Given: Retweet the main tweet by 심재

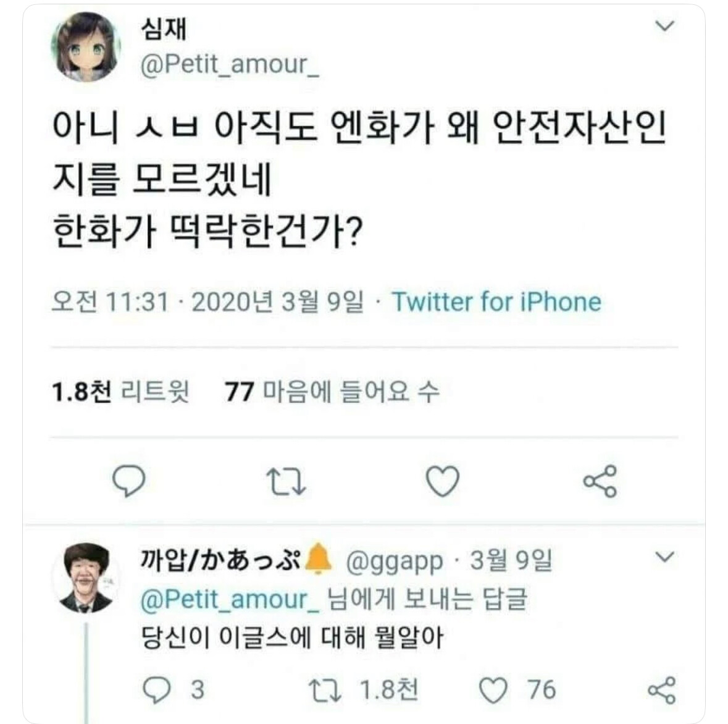Looking at the screenshot, I should pos(286,482).
